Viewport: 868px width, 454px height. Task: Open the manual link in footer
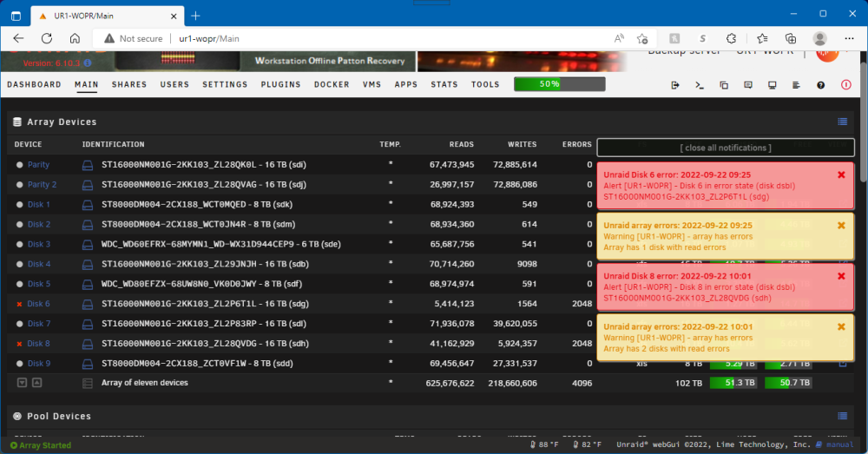pos(839,444)
